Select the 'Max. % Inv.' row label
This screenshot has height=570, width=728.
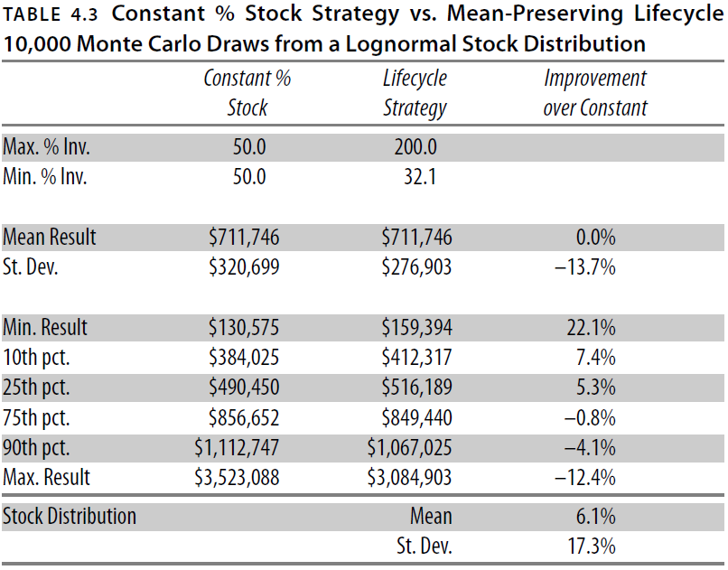coord(46,146)
